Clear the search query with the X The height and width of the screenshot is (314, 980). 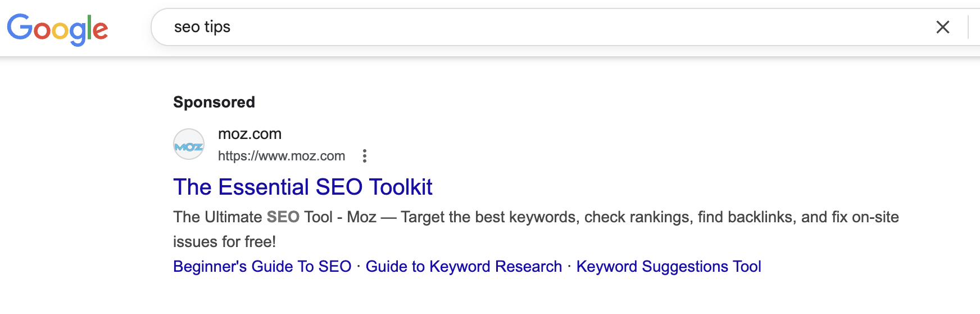point(942,27)
